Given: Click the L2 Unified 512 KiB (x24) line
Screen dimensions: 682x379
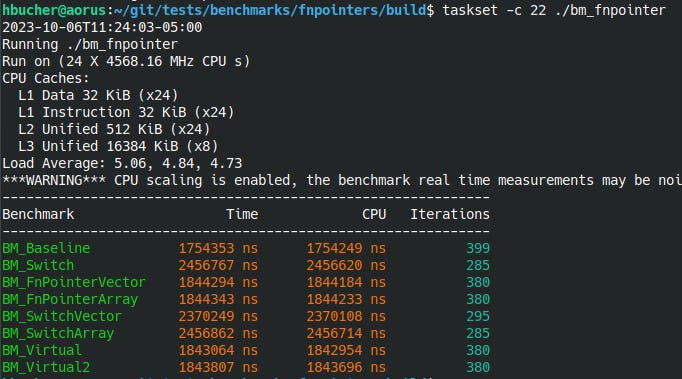Looking at the screenshot, I should point(114,129).
